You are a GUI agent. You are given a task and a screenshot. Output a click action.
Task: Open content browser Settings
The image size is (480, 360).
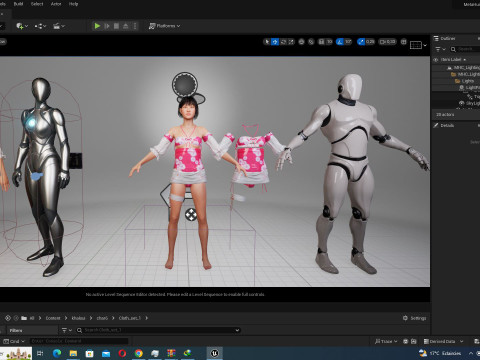click(x=415, y=318)
